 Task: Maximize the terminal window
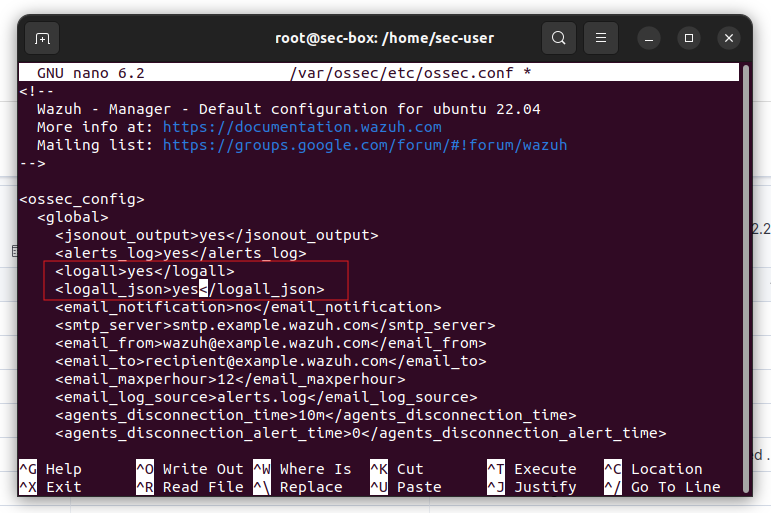(x=689, y=39)
